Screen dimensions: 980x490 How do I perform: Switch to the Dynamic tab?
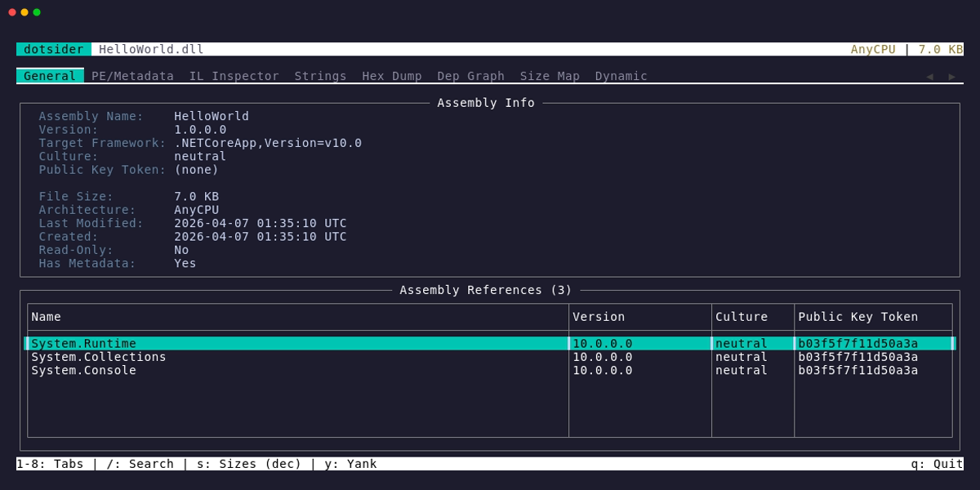[621, 76]
